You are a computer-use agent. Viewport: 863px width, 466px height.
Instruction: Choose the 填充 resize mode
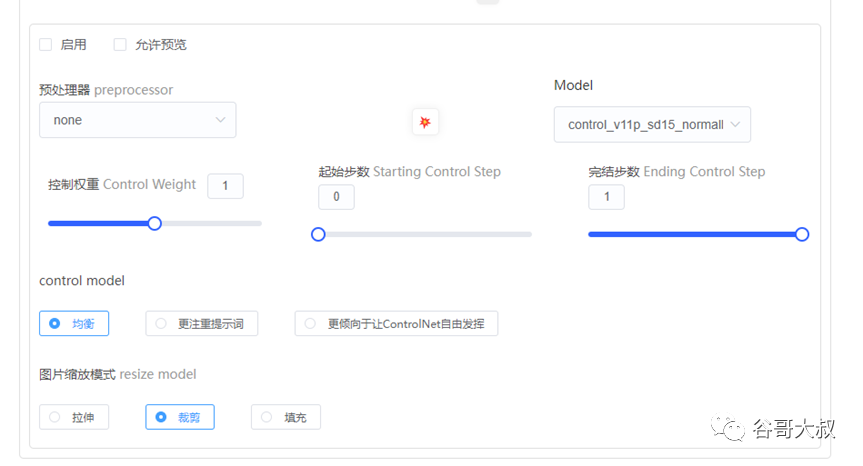coord(286,417)
